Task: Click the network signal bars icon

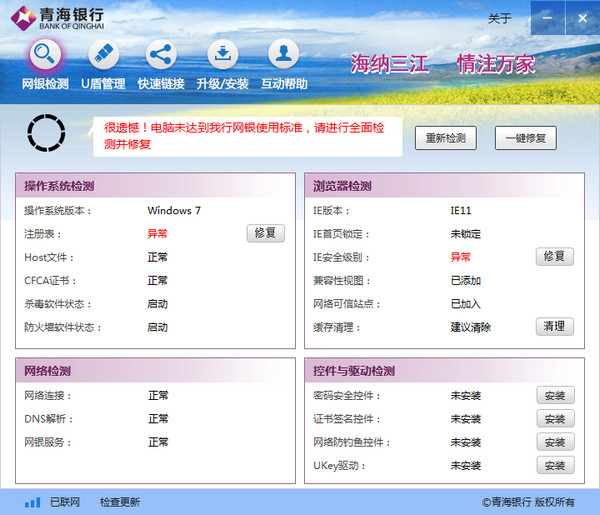Action: (33, 502)
